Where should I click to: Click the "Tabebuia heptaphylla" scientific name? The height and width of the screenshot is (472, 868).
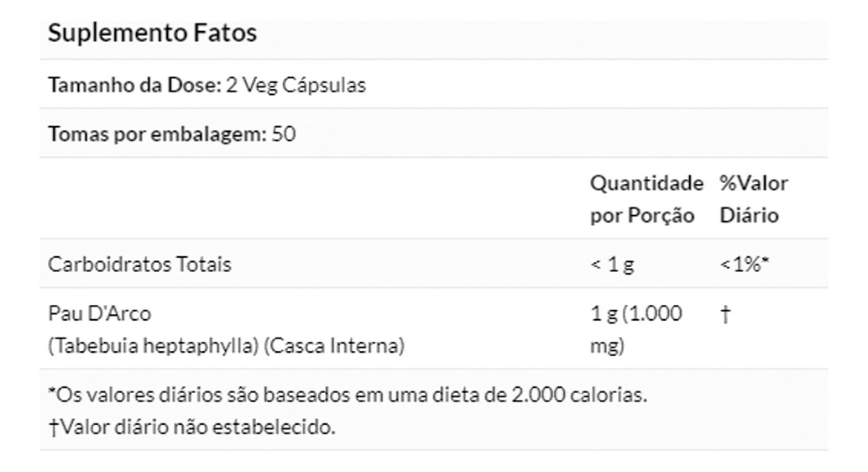click(152, 345)
